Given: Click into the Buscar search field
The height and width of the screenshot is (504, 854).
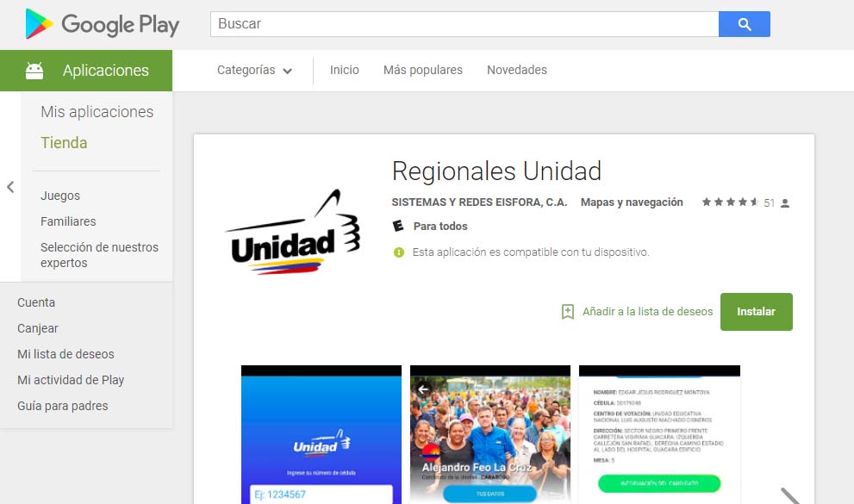Looking at the screenshot, I should coord(464,24).
